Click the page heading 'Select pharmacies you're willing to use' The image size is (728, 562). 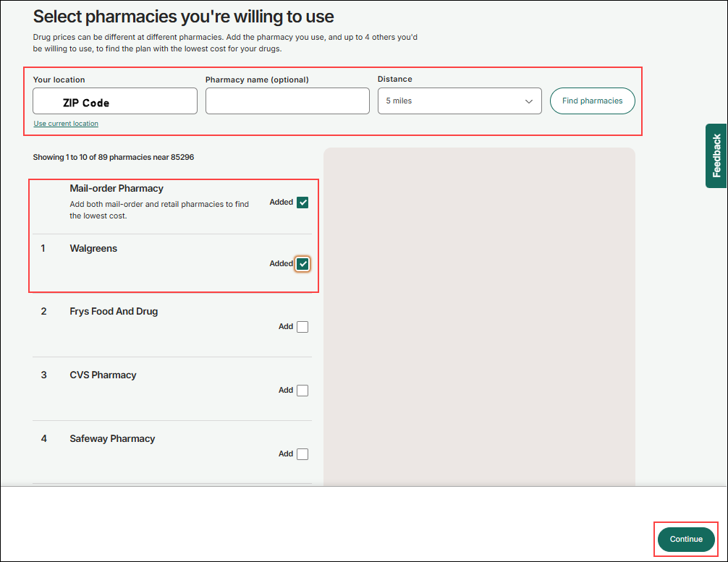[183, 17]
